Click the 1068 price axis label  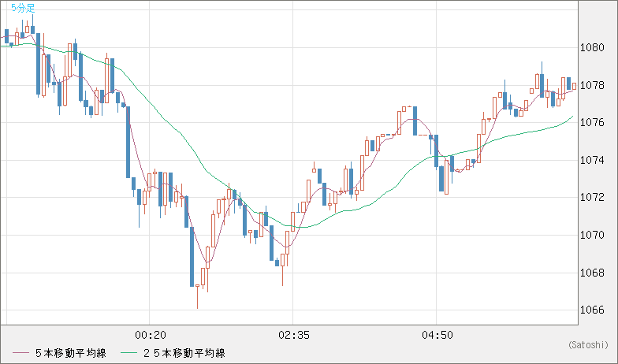593,273
